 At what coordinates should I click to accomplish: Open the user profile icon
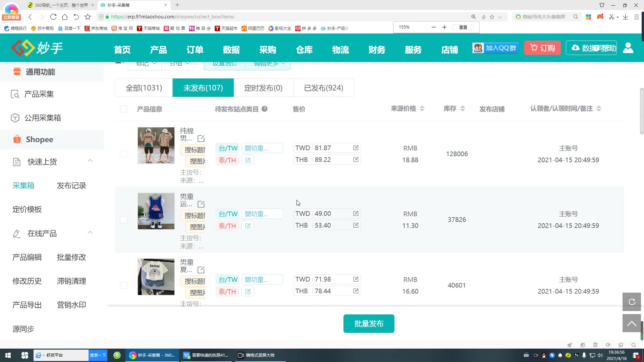click(x=628, y=48)
